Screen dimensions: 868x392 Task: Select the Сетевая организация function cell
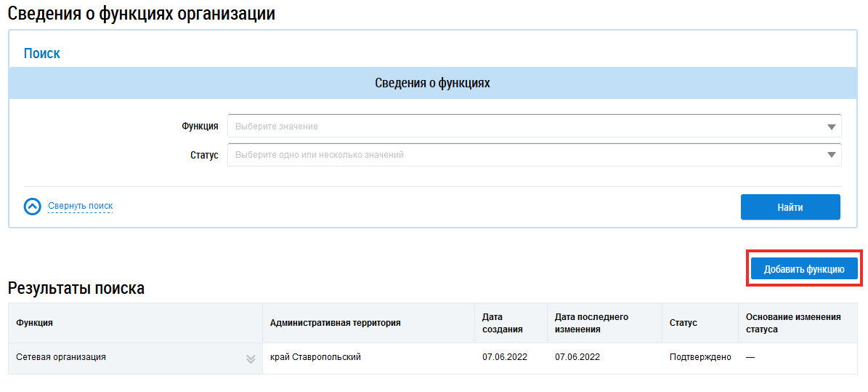click(x=61, y=357)
